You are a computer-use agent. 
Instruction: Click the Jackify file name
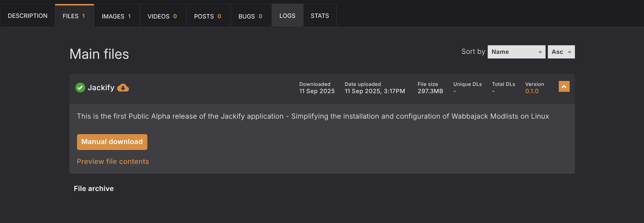[x=101, y=88]
